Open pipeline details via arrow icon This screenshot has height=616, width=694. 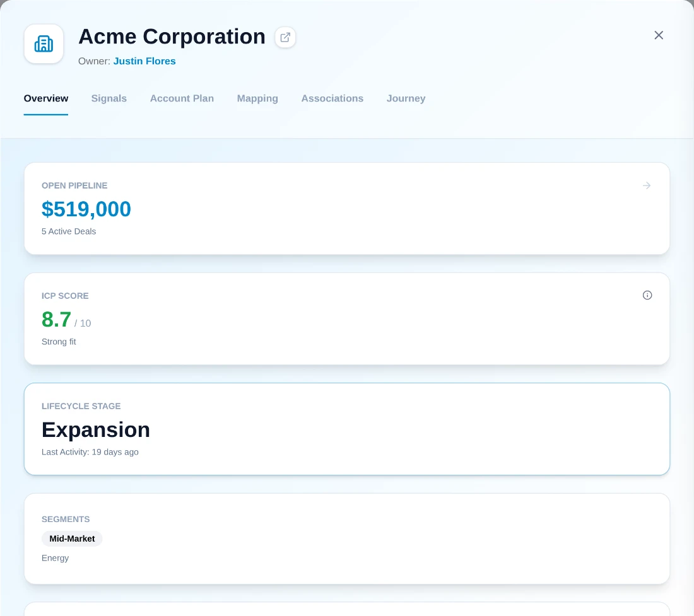click(x=647, y=185)
